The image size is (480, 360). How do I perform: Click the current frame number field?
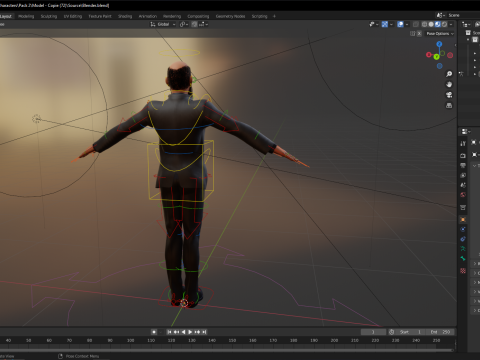[373, 332]
